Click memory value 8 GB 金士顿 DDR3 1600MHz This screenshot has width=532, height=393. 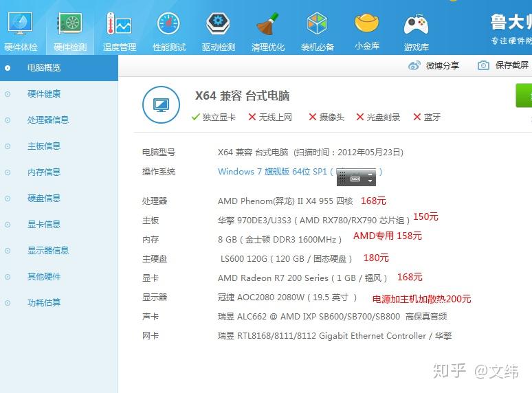point(280,240)
